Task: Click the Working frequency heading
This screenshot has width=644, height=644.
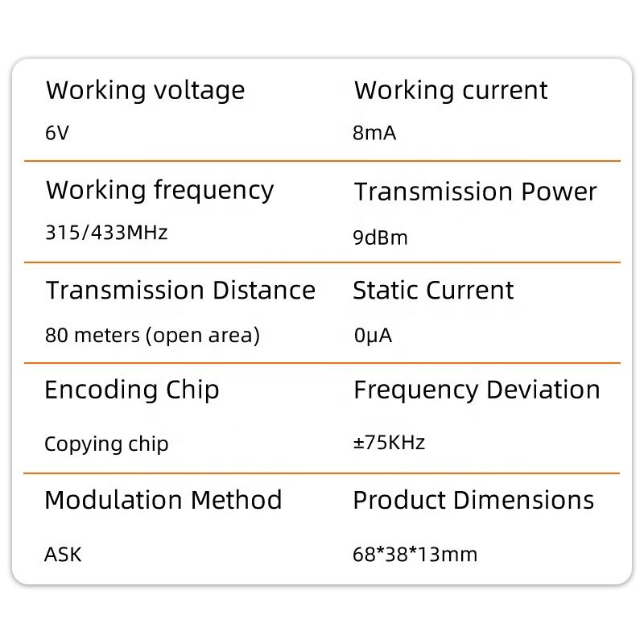Action: [x=159, y=191]
